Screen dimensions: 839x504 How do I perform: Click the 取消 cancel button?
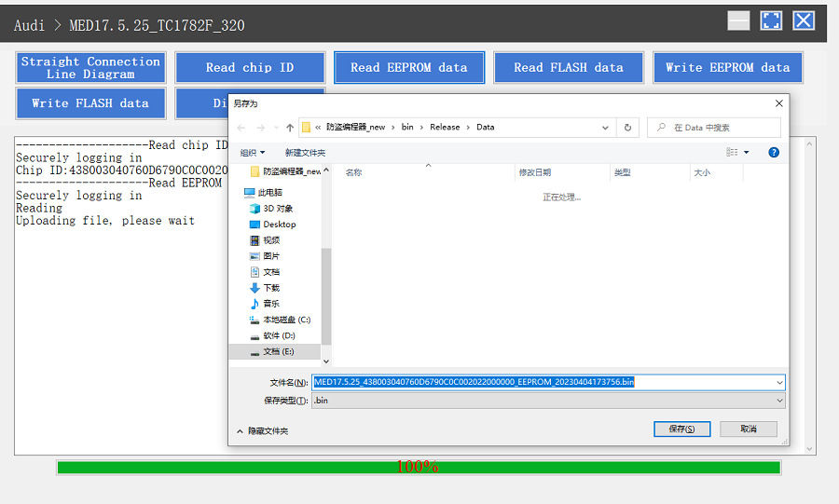point(748,429)
